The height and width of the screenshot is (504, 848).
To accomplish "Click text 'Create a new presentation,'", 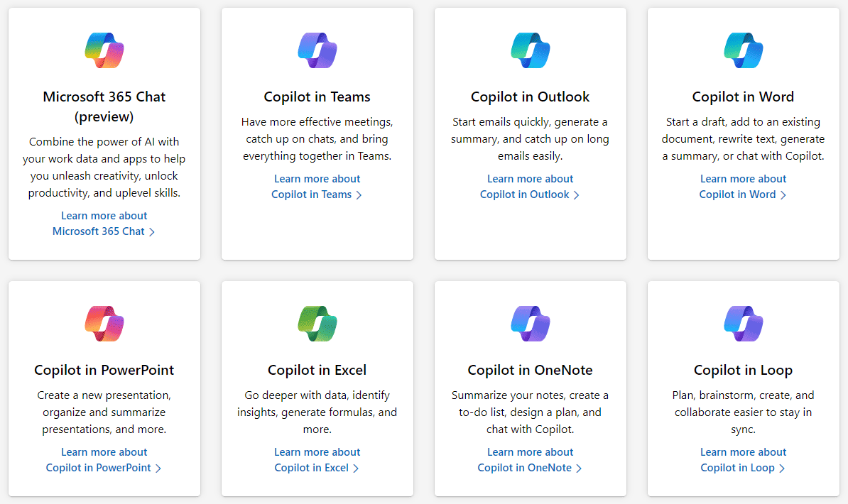I will tap(104, 395).
